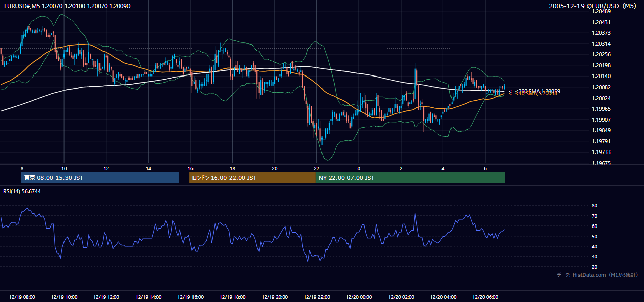Select the ロンドン 16:00-22:00 JST session bar
Image resolution: width=644 pixels, height=302 pixels.
click(252, 178)
